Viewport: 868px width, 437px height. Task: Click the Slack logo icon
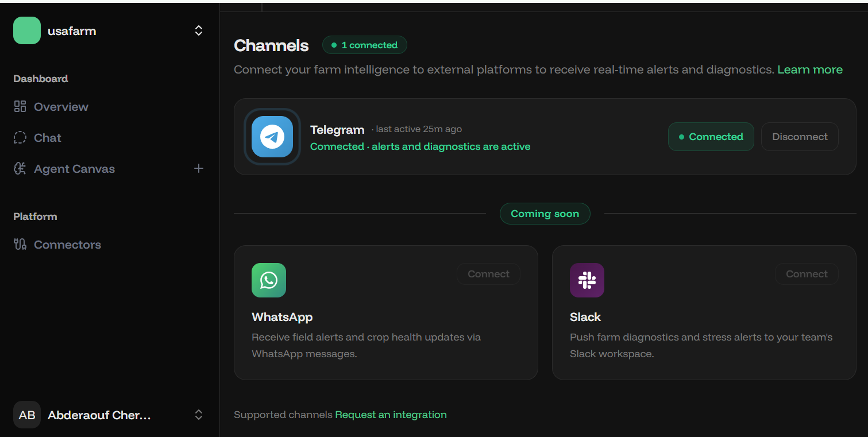click(x=587, y=280)
